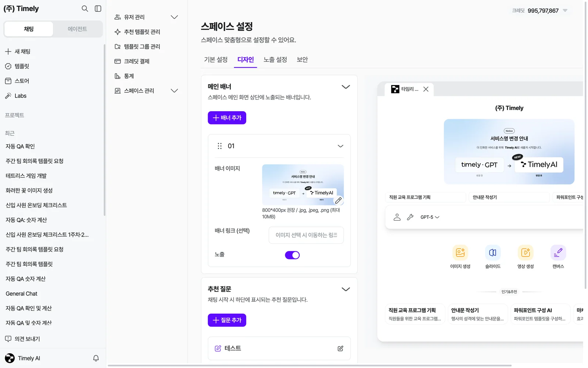This screenshot has height=368, width=588.
Task: Click the 영상 생성 icon in preview
Action: coord(526,252)
